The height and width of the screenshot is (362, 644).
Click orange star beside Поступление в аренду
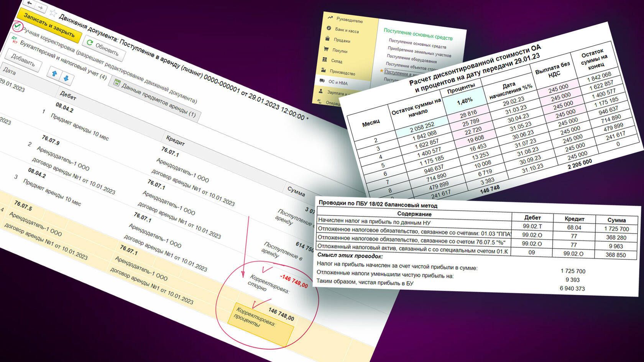click(x=381, y=71)
